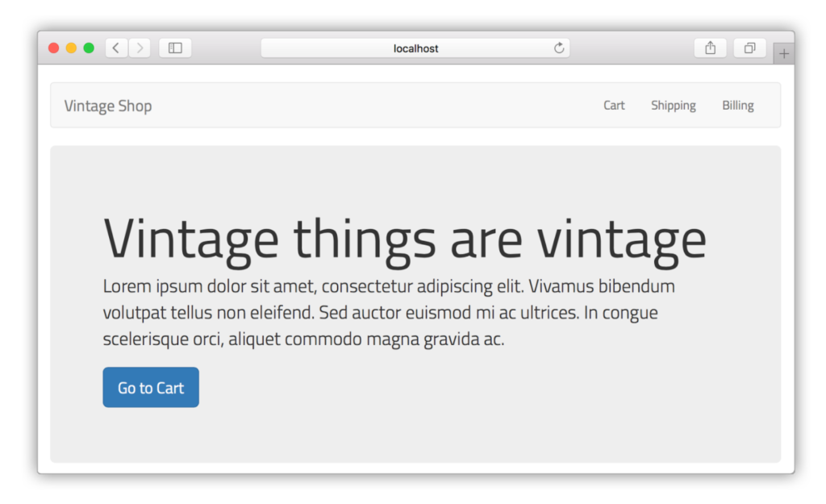Screen dimensions: 826x504
Task: Open the Cart nav item
Action: [614, 106]
